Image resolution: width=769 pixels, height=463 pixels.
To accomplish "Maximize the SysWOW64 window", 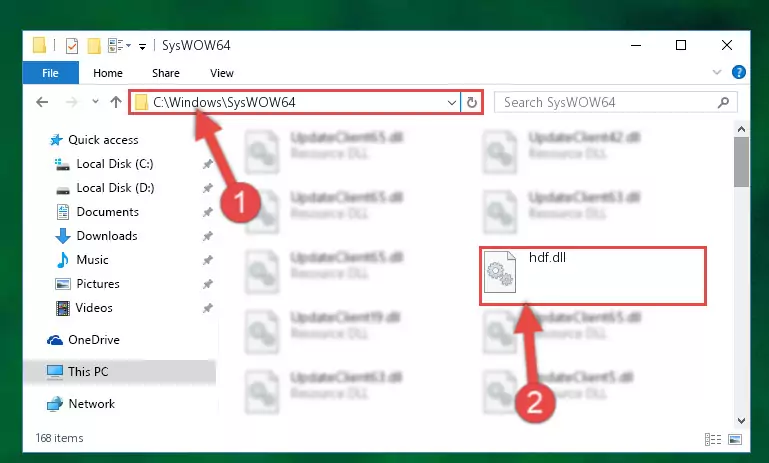I will point(681,45).
